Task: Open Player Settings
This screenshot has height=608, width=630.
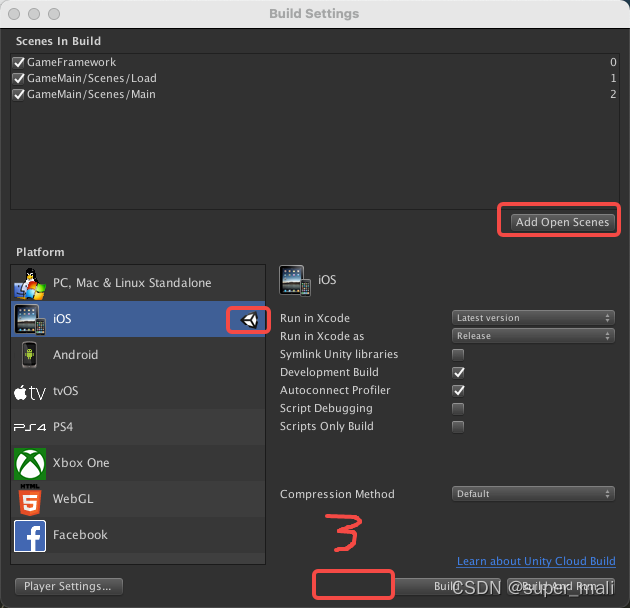Action: click(x=69, y=586)
